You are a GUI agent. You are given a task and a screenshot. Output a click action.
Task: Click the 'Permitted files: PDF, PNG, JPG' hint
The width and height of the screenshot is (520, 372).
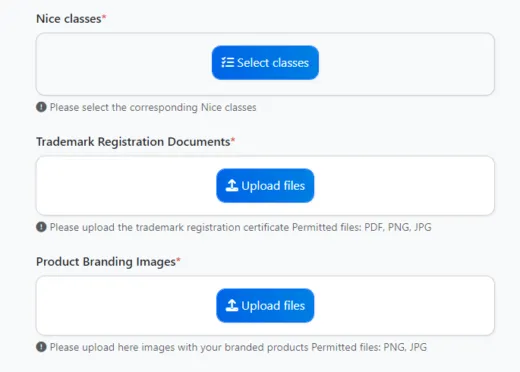[362, 227]
